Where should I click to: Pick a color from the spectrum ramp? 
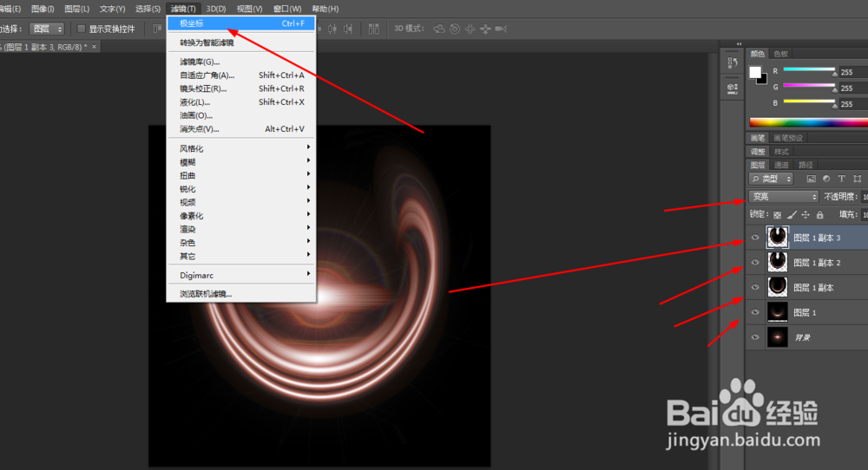tap(809, 123)
